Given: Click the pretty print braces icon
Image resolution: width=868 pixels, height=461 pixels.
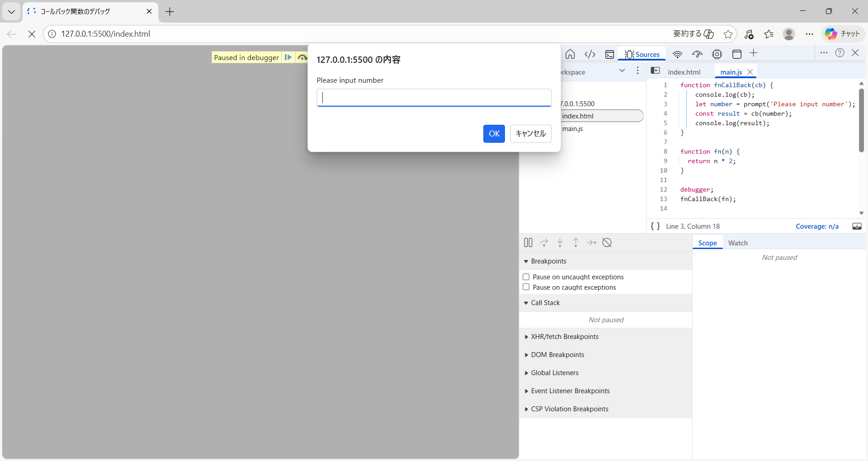Looking at the screenshot, I should [x=655, y=226].
